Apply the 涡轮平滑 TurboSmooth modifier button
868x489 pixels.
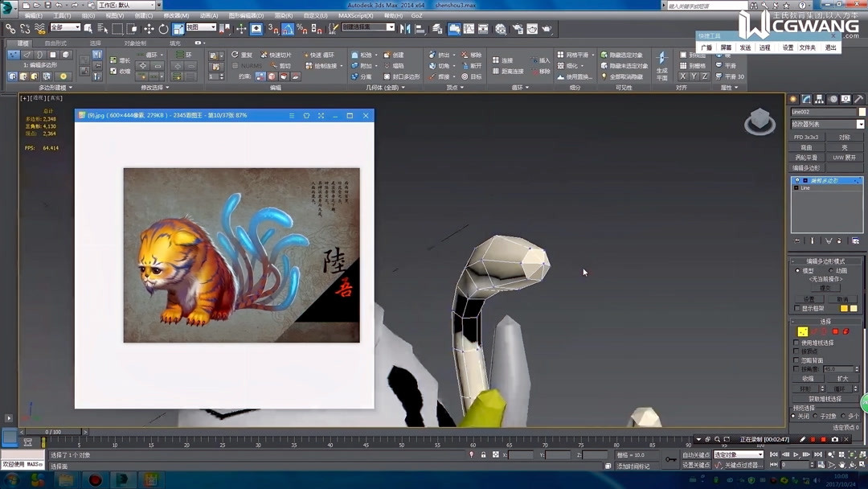point(808,157)
